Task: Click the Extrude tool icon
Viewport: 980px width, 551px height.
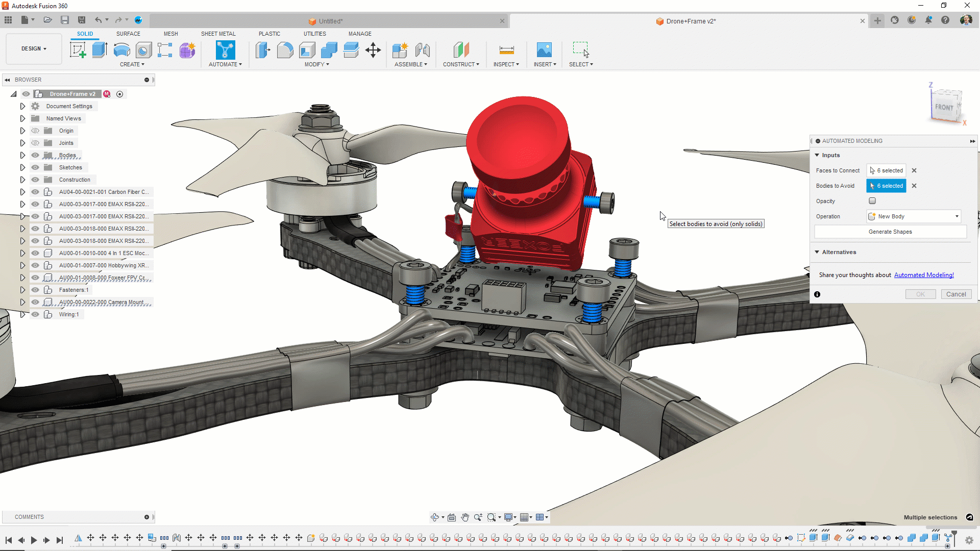Action: (100, 50)
